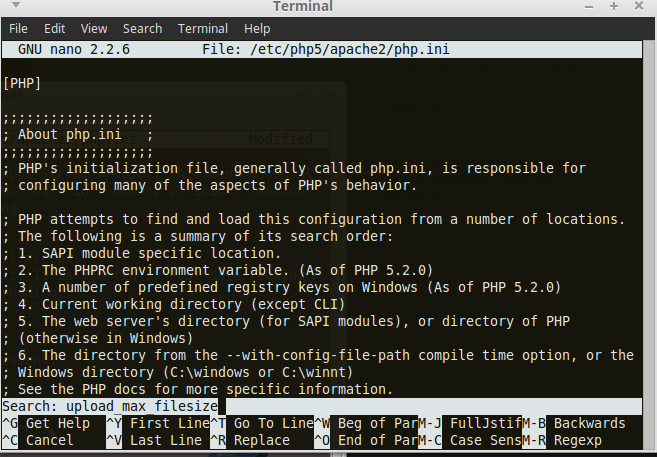The height and width of the screenshot is (457, 657).
Task: Click line 'PHP's initialization file, generally called php.ini'
Action: pos(294,168)
